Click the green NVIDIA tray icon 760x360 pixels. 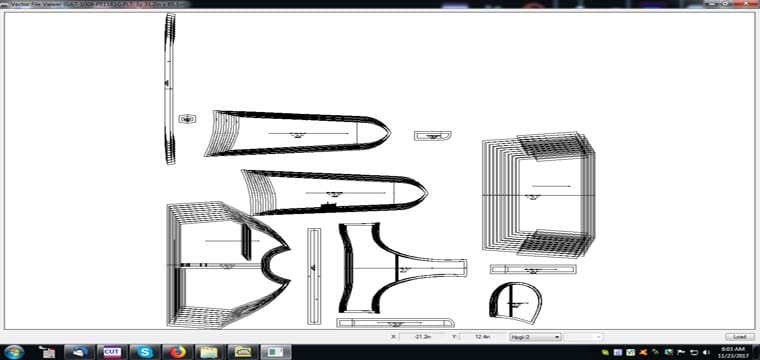click(x=605, y=352)
